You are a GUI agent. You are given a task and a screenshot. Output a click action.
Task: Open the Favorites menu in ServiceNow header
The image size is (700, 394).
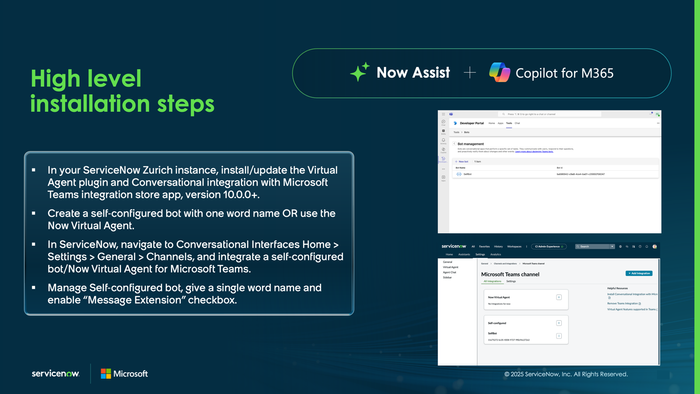pos(484,246)
